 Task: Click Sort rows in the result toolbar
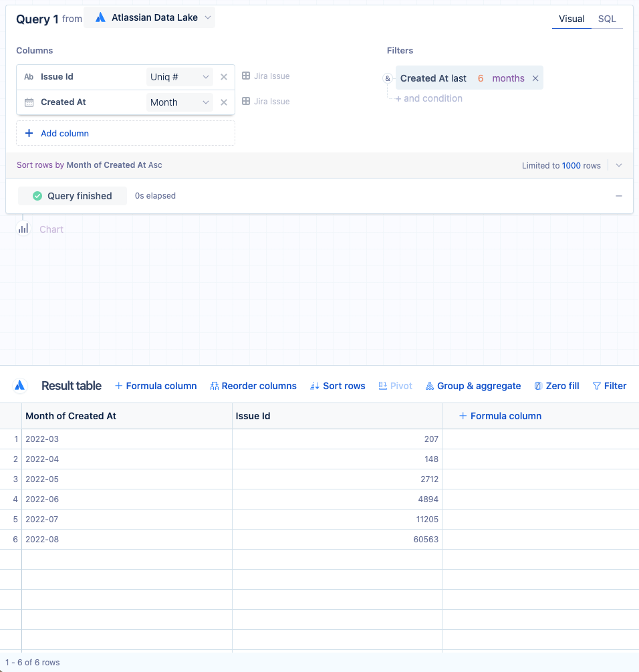[x=338, y=386]
